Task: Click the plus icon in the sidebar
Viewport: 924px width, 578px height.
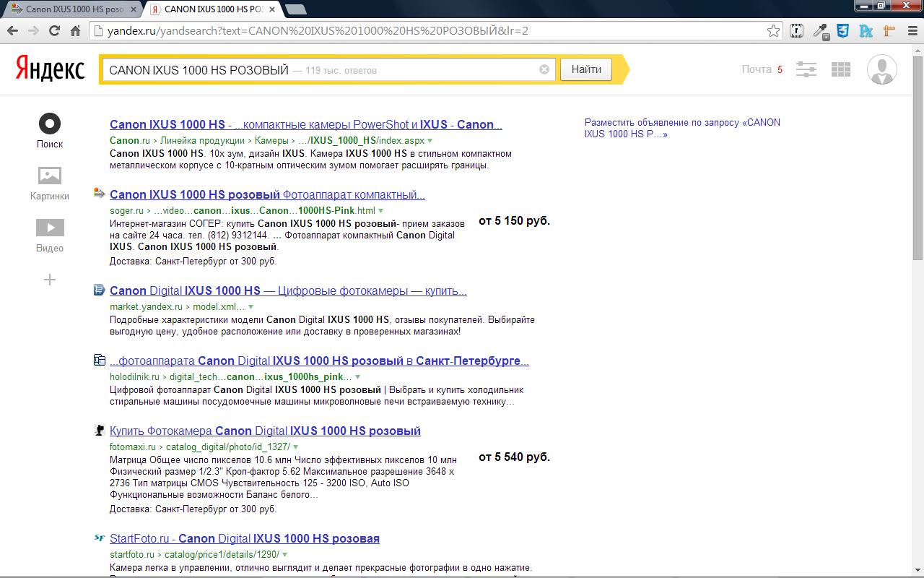Action: tap(50, 280)
